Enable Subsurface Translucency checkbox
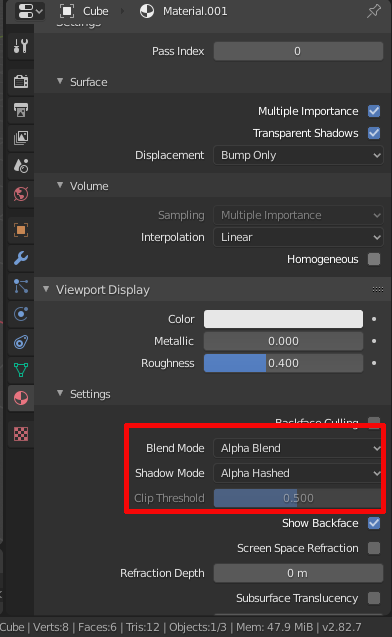This screenshot has height=637, width=392. pos(374,598)
